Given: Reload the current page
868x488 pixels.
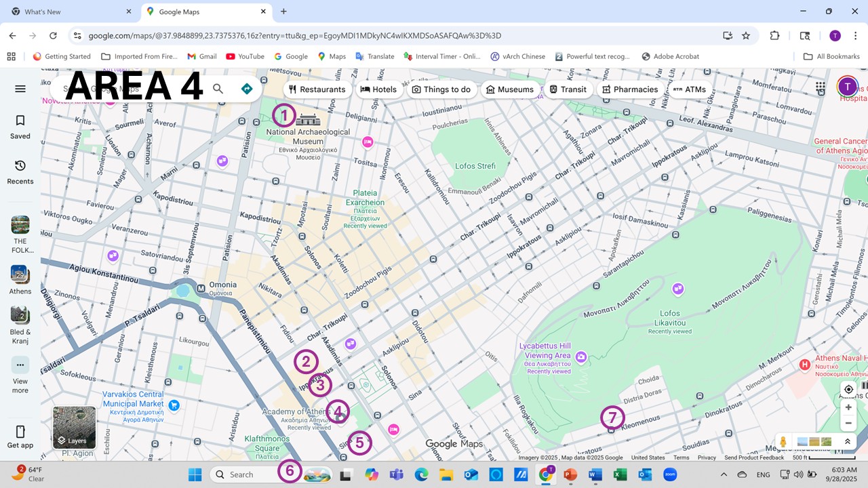Looking at the screenshot, I should [x=53, y=35].
